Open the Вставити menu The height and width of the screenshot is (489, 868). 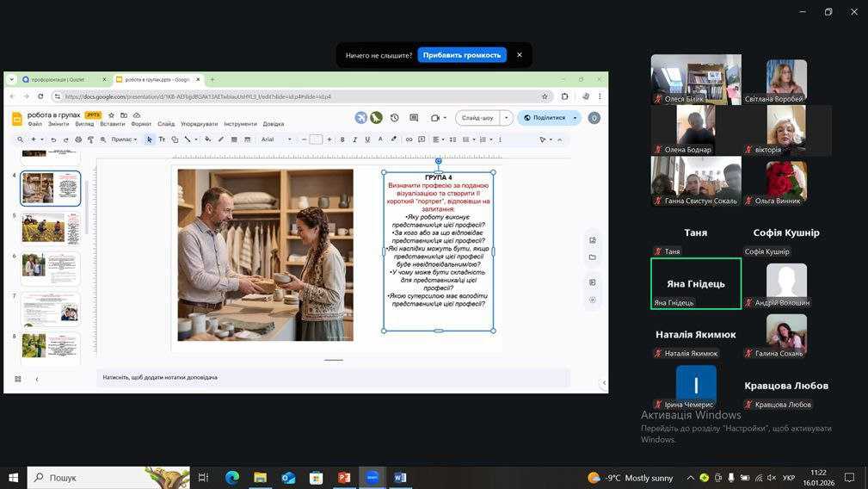click(x=112, y=124)
